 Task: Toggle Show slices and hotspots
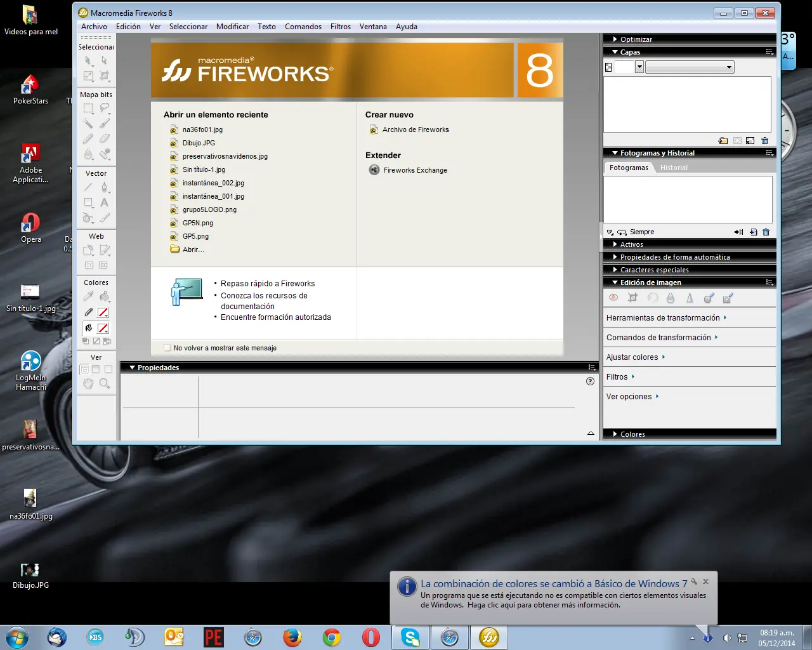click(x=103, y=265)
